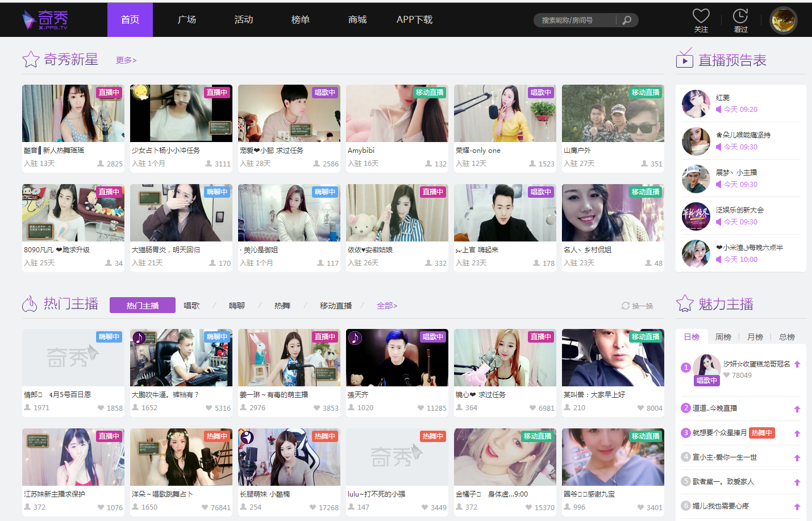Click the search magnifier icon

627,20
